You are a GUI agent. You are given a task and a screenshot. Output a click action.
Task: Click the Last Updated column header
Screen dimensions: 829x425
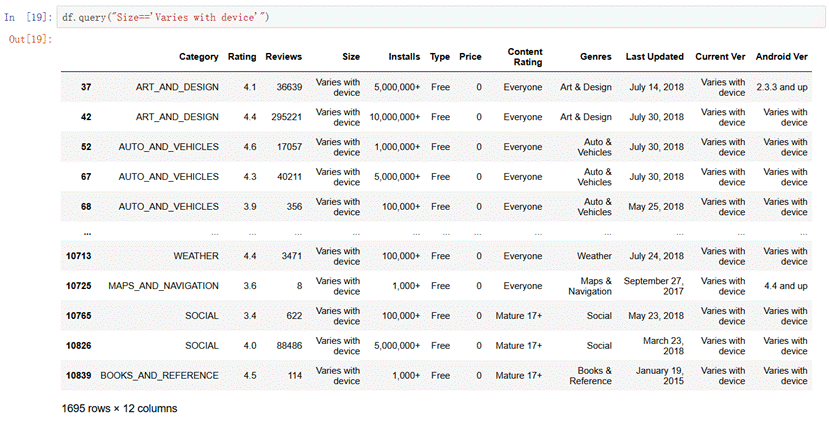pyautogui.click(x=655, y=57)
